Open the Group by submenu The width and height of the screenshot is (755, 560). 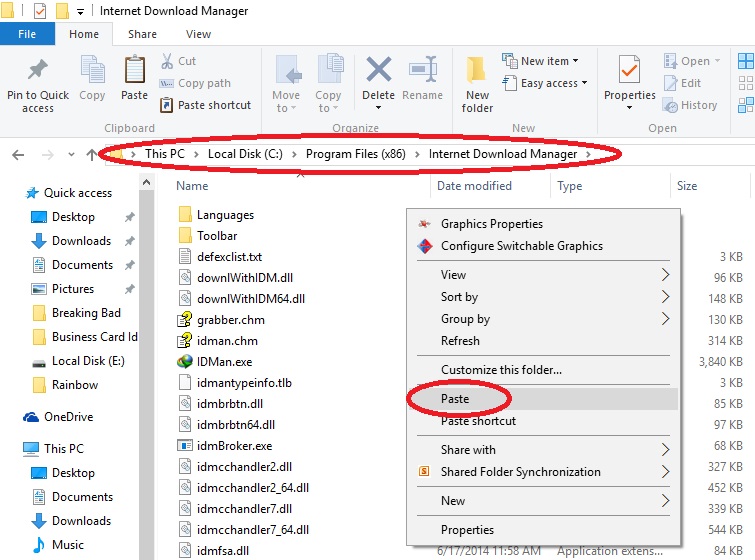click(x=543, y=319)
